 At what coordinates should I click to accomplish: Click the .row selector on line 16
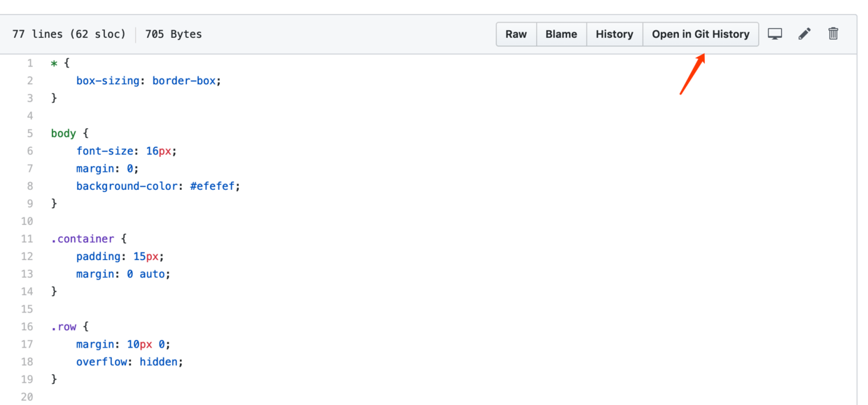(x=63, y=326)
